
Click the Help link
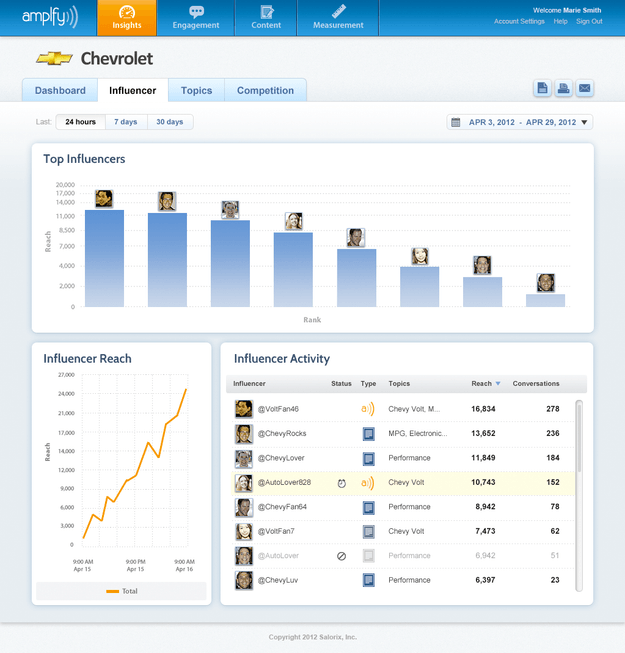[x=560, y=21]
